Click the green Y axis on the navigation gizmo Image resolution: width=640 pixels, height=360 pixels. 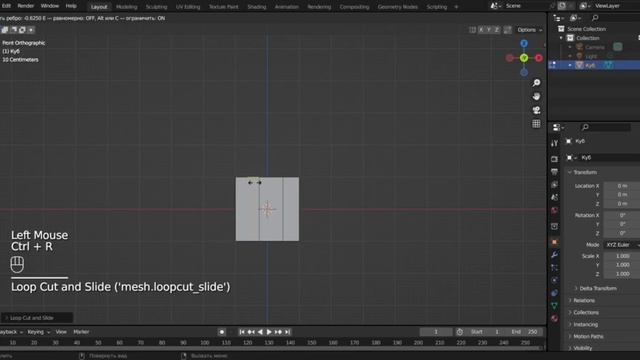[x=524, y=58]
